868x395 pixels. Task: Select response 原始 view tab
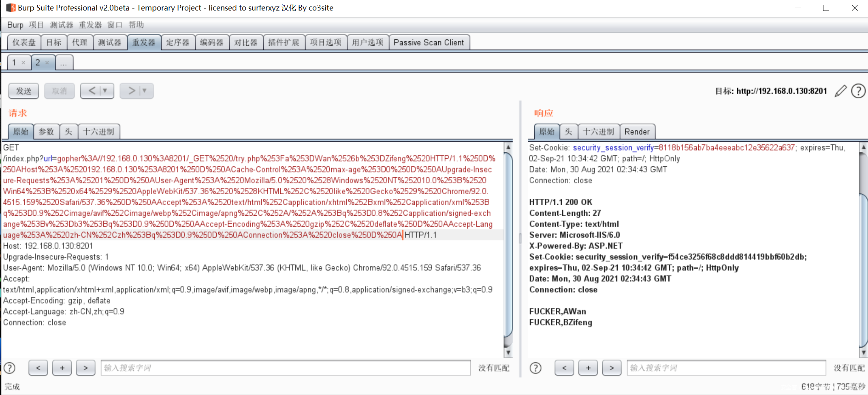(x=547, y=132)
